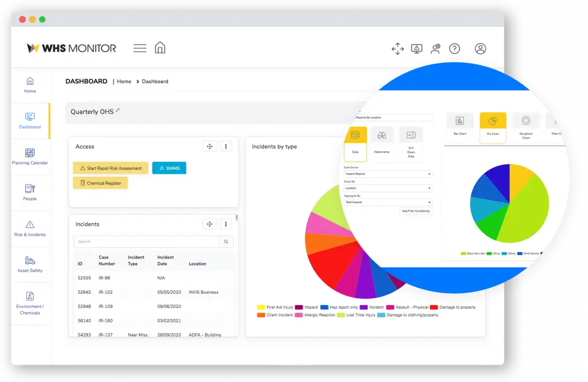The image size is (588, 382).
Task: Switch the widget to a Bar Chart
Action: pyautogui.click(x=459, y=123)
